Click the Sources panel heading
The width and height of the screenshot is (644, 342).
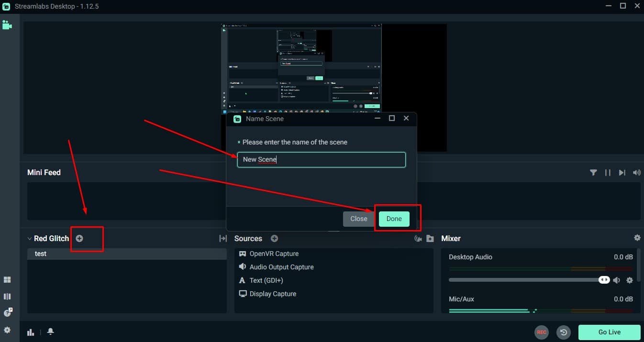click(x=248, y=238)
